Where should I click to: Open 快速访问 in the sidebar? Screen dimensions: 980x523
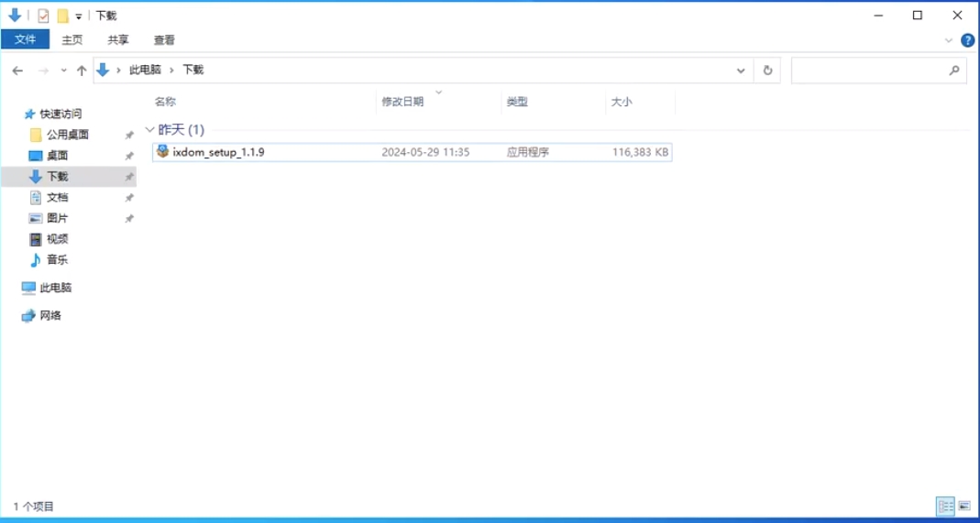pyautogui.click(x=61, y=114)
